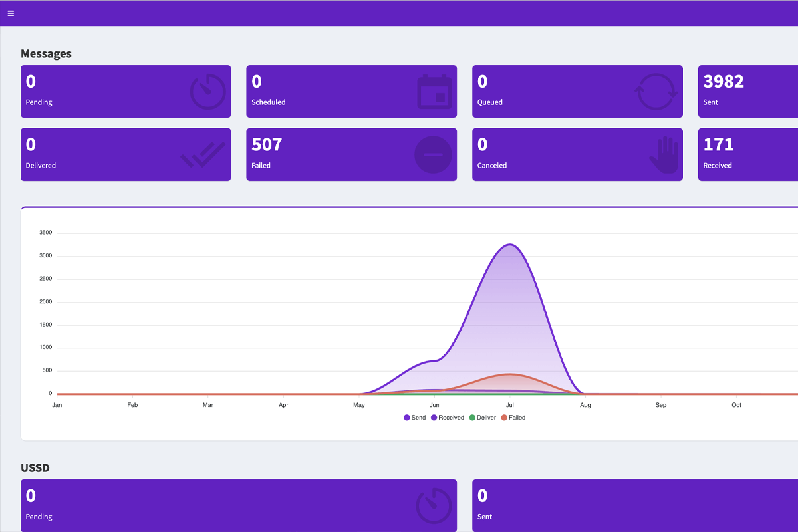Click the "Sent" label under 3982
This screenshot has height=532, width=798.
pos(711,102)
